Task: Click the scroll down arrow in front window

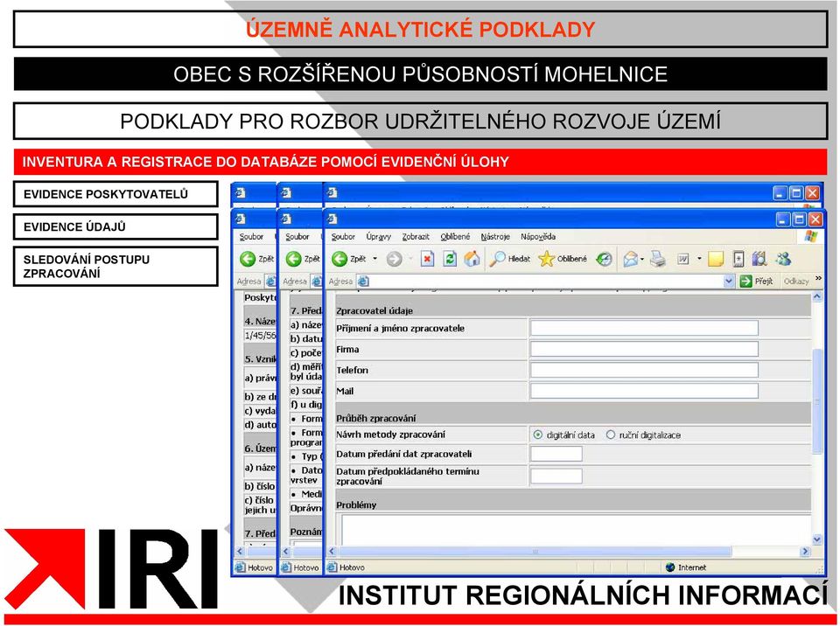Action: [817, 539]
